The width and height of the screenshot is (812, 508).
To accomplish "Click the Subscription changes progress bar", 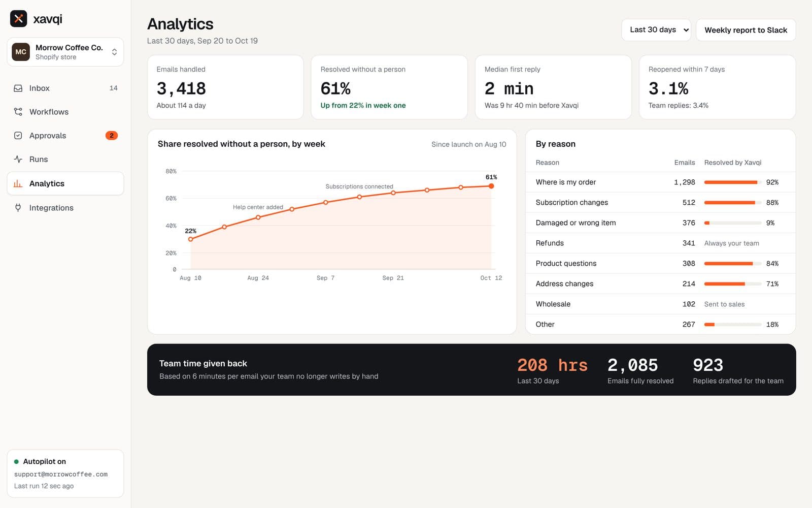I will pos(733,203).
